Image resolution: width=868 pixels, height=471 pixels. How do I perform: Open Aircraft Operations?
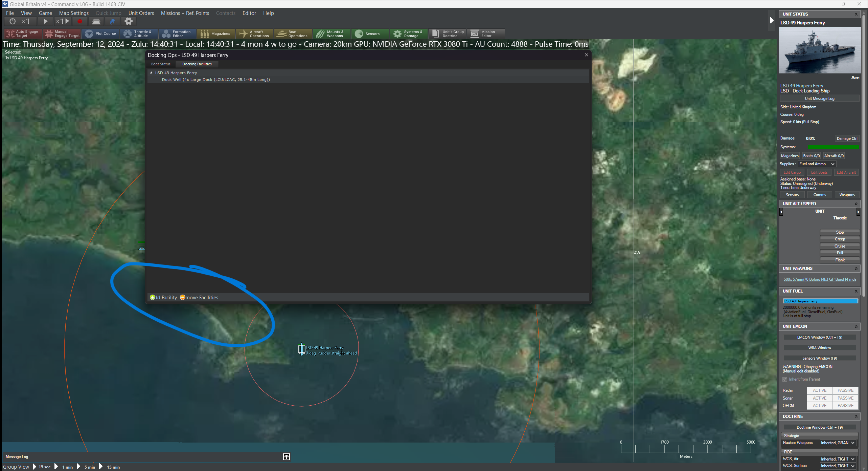pyautogui.click(x=255, y=34)
